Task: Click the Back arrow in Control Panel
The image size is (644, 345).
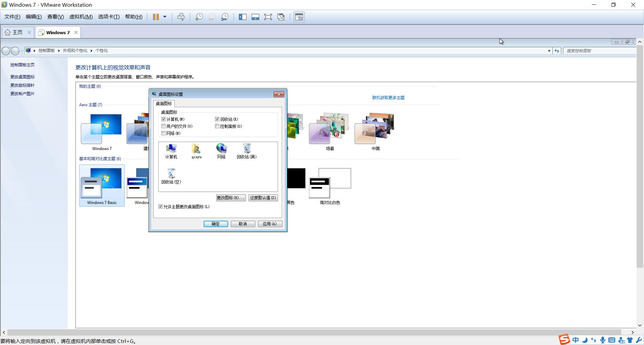Action: (x=6, y=51)
